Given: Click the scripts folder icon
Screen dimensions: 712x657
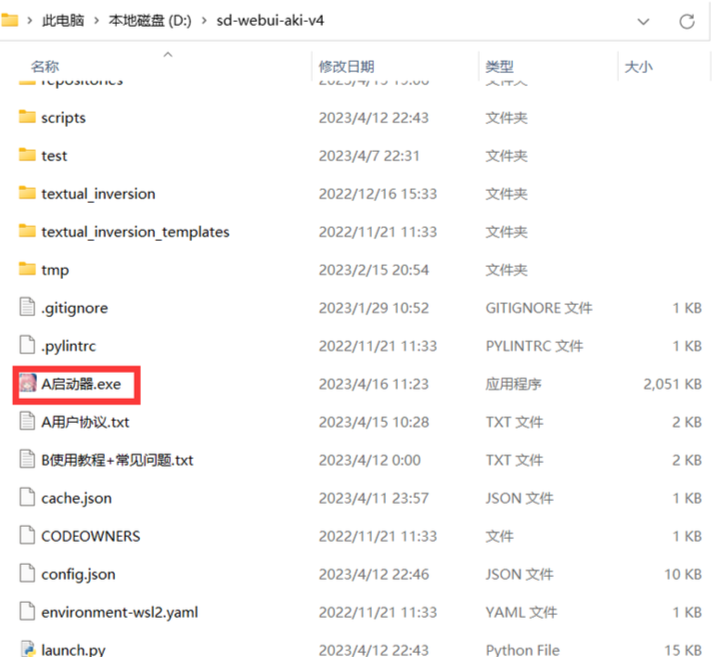Looking at the screenshot, I should click(27, 117).
